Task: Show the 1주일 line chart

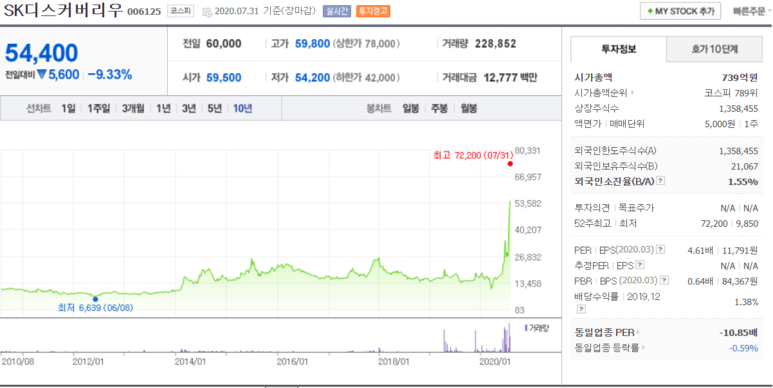Action: pyautogui.click(x=99, y=108)
